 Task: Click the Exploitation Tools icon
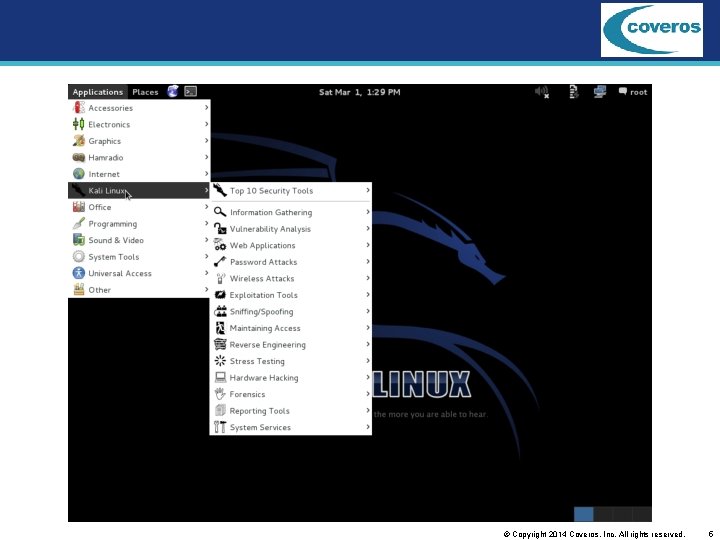click(220, 295)
